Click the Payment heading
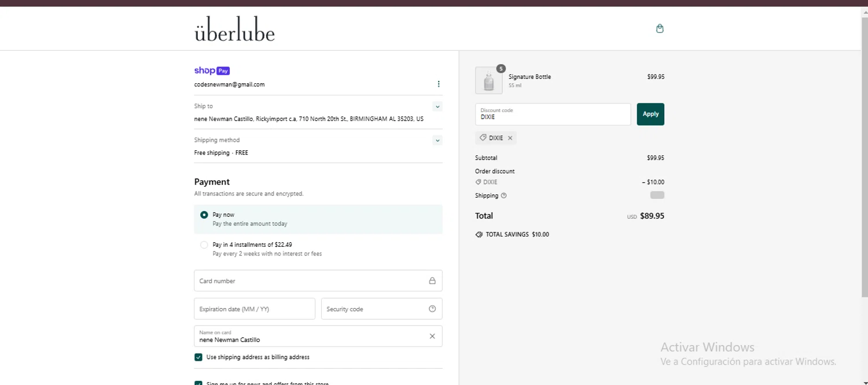 click(212, 182)
